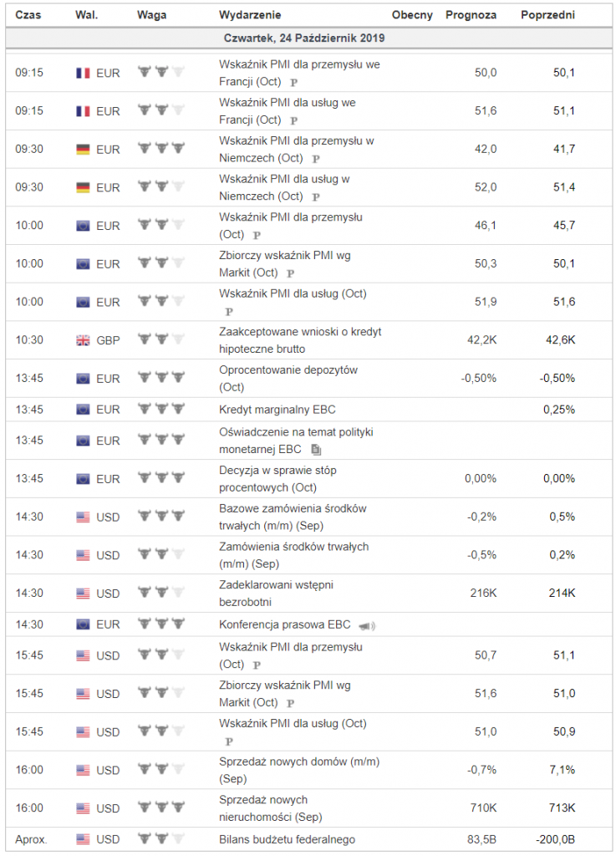
Task: Click the French flag icon for manufacturing PMI
Action: click(83, 73)
